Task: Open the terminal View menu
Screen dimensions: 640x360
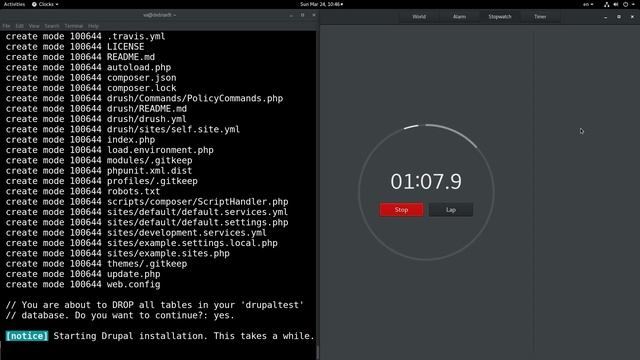Action: tap(34, 26)
